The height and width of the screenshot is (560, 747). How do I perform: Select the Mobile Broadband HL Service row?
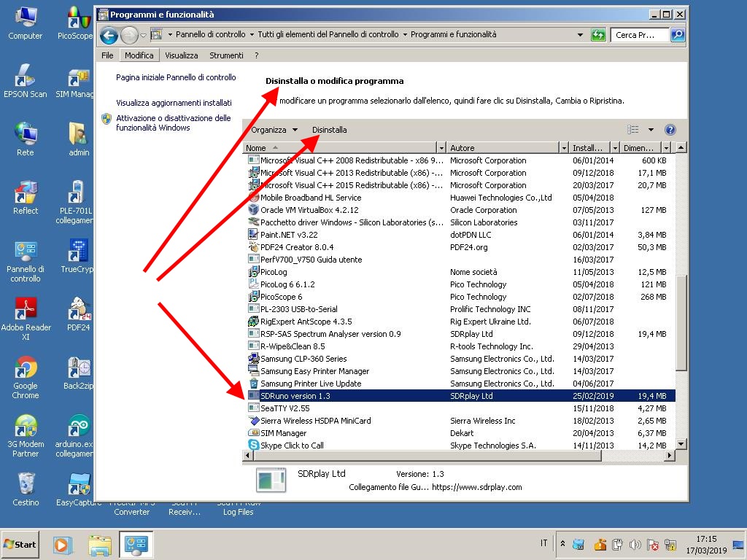pyautogui.click(x=460, y=197)
